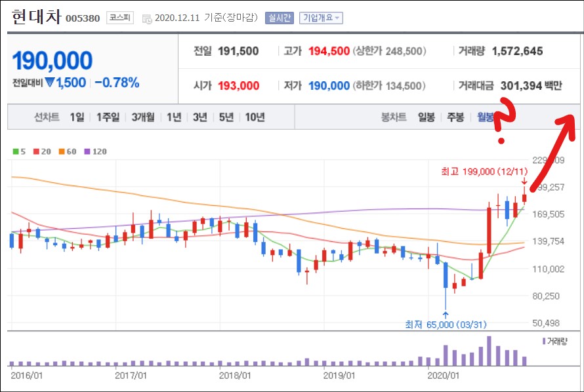This screenshot has width=584, height=392.
Task: Click the tallest volume bar in 2020
Action: (489, 351)
